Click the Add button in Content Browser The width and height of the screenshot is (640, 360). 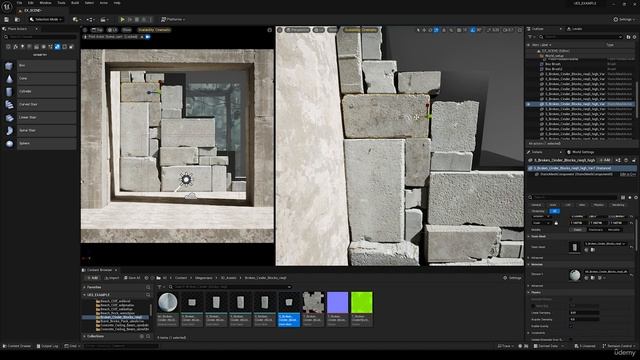pyautogui.click(x=93, y=278)
